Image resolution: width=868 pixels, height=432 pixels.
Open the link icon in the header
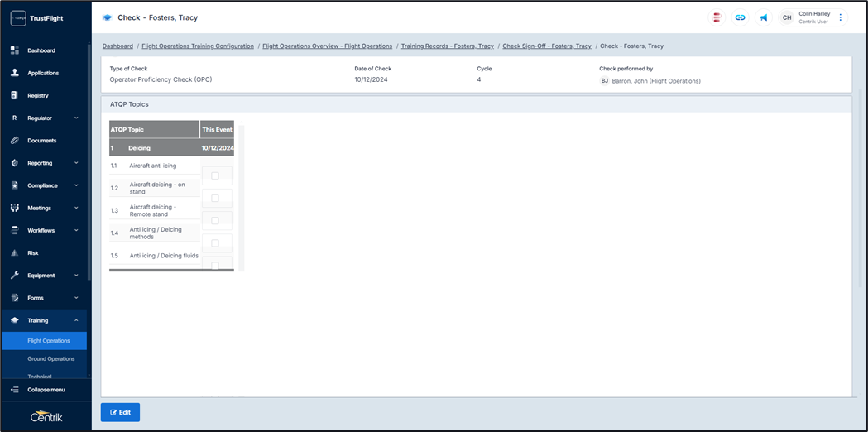pos(740,17)
